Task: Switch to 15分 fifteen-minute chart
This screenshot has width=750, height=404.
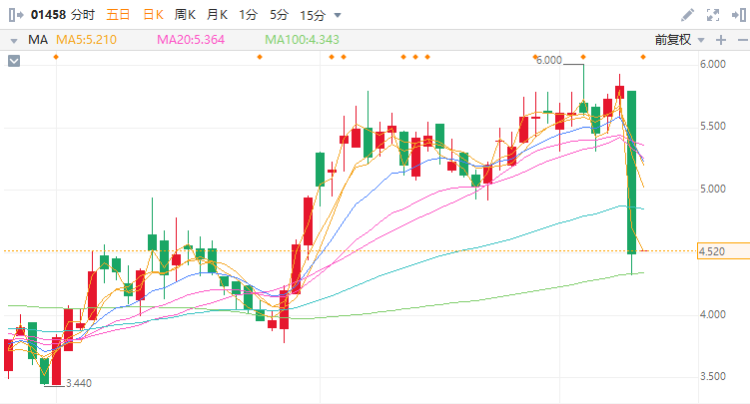Action: point(313,15)
